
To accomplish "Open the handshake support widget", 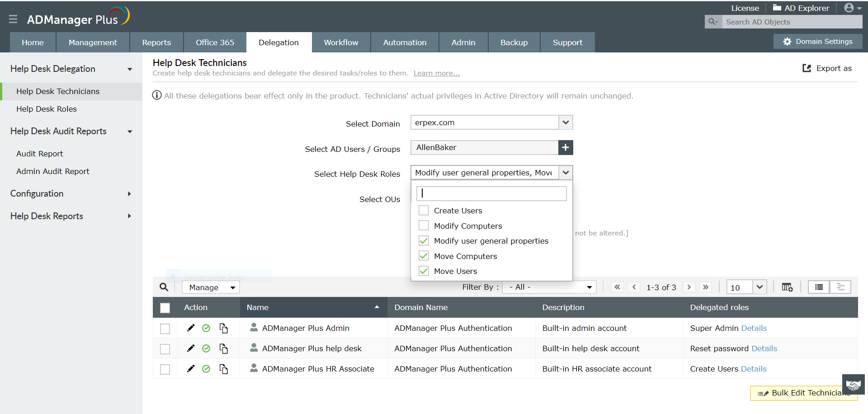I will coord(854,385).
